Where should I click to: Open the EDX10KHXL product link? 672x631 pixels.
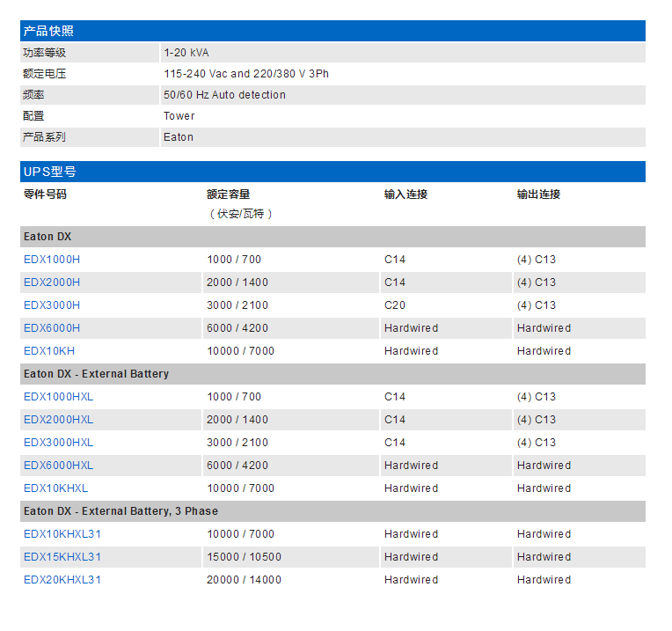[56, 488]
